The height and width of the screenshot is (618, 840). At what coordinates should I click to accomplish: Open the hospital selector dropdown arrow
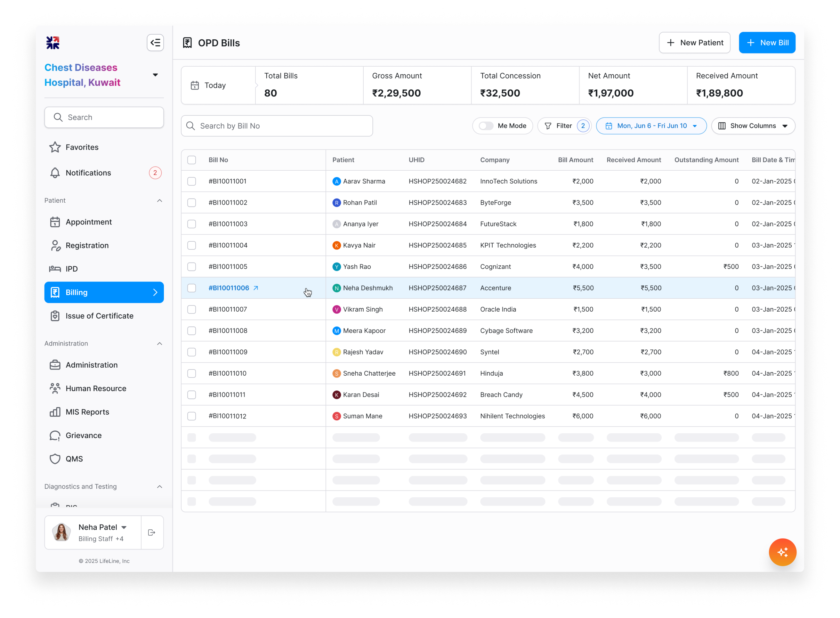(x=155, y=75)
